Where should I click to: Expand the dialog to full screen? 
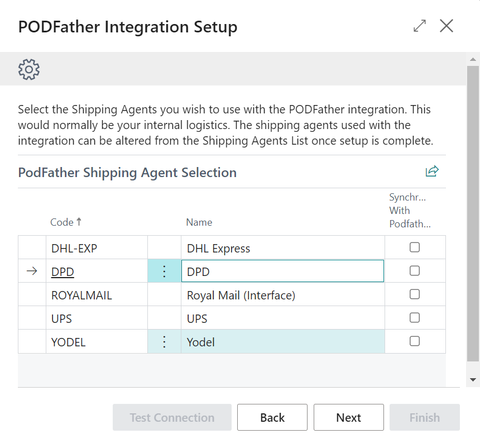pos(419,26)
